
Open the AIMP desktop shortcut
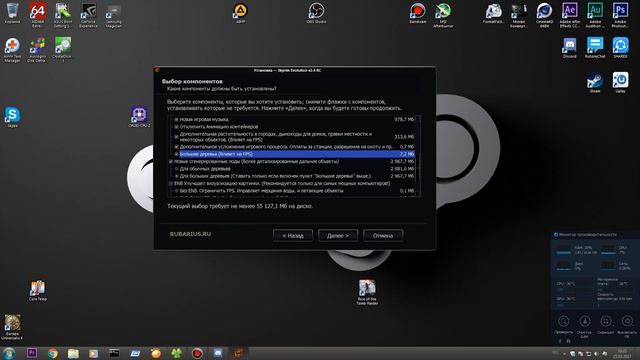click(x=240, y=13)
